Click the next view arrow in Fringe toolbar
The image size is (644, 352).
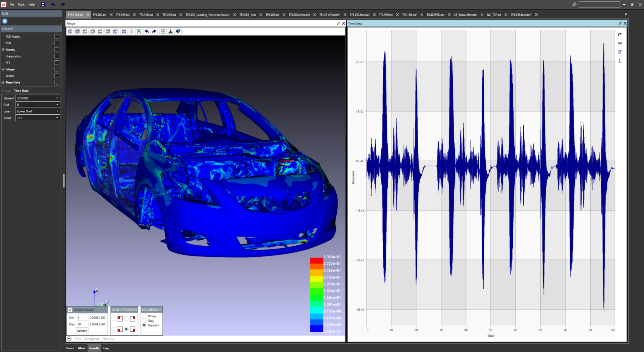154,32
